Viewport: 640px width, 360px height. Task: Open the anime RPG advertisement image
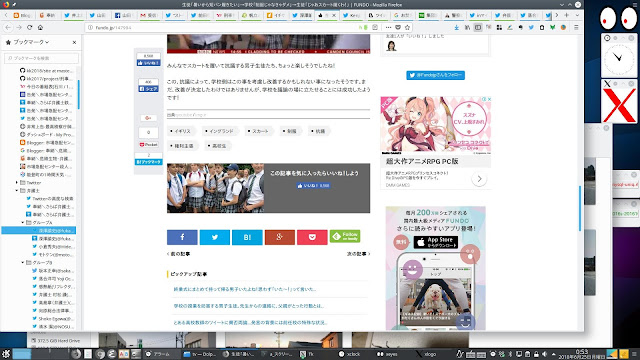(436, 125)
